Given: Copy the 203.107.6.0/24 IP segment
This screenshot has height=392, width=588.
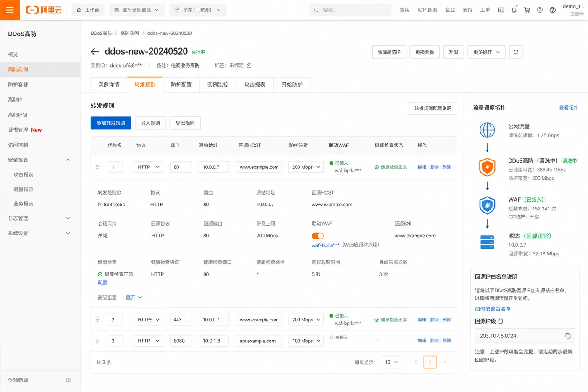Looking at the screenshot, I should [568, 336].
